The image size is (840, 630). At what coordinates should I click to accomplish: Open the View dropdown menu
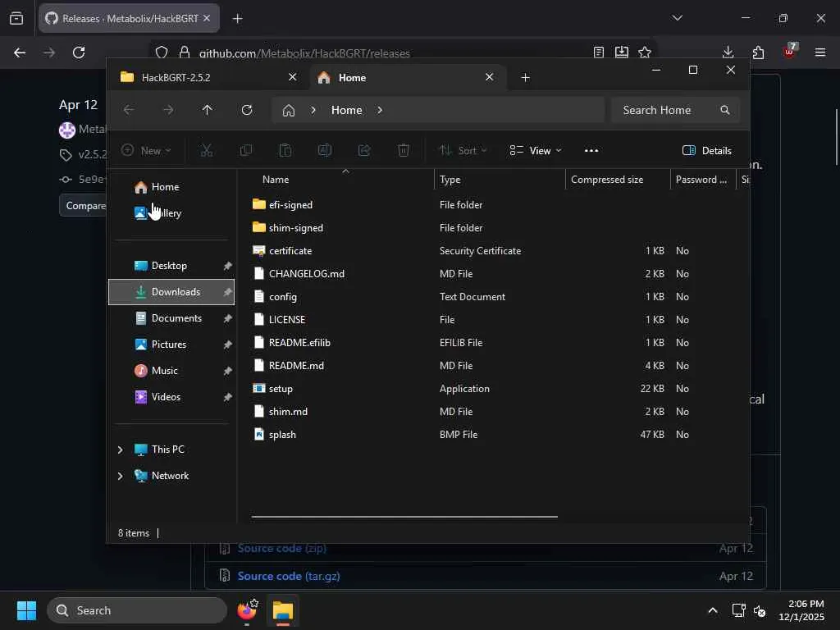[535, 151]
